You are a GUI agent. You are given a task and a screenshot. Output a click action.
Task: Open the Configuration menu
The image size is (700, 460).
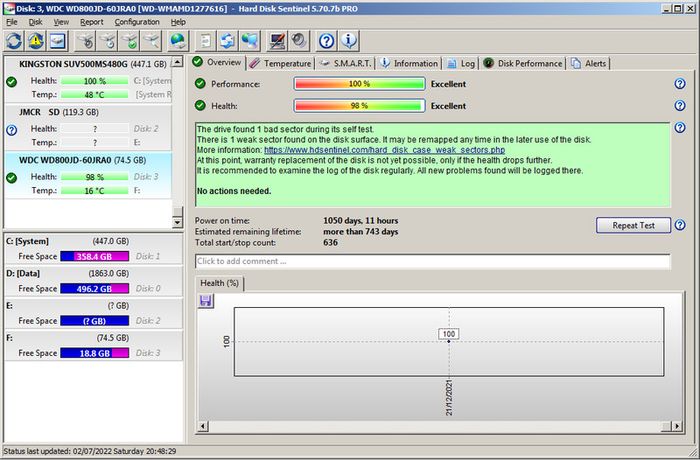tap(137, 22)
